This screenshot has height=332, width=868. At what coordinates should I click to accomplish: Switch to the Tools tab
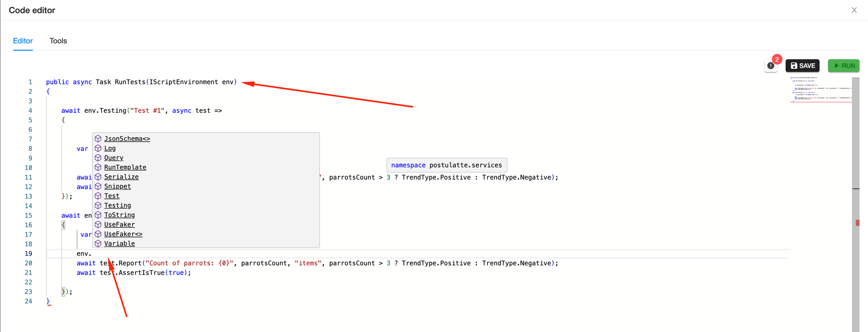(x=58, y=41)
